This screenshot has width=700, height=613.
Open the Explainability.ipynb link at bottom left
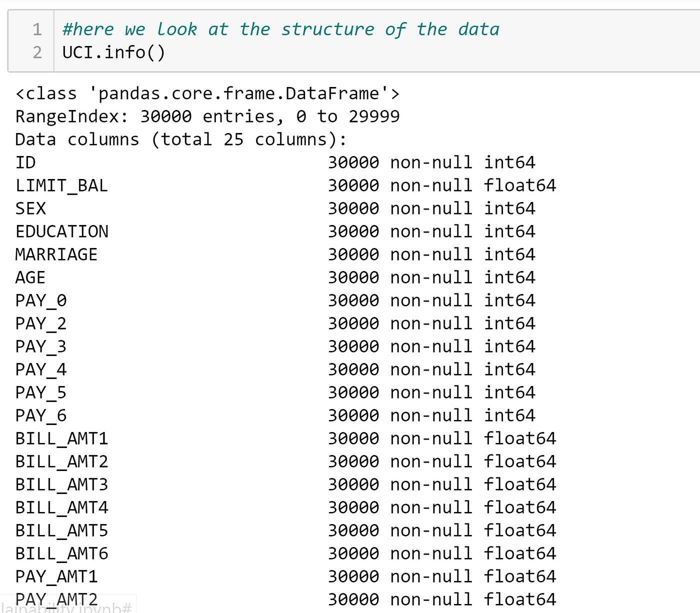[x=65, y=606]
